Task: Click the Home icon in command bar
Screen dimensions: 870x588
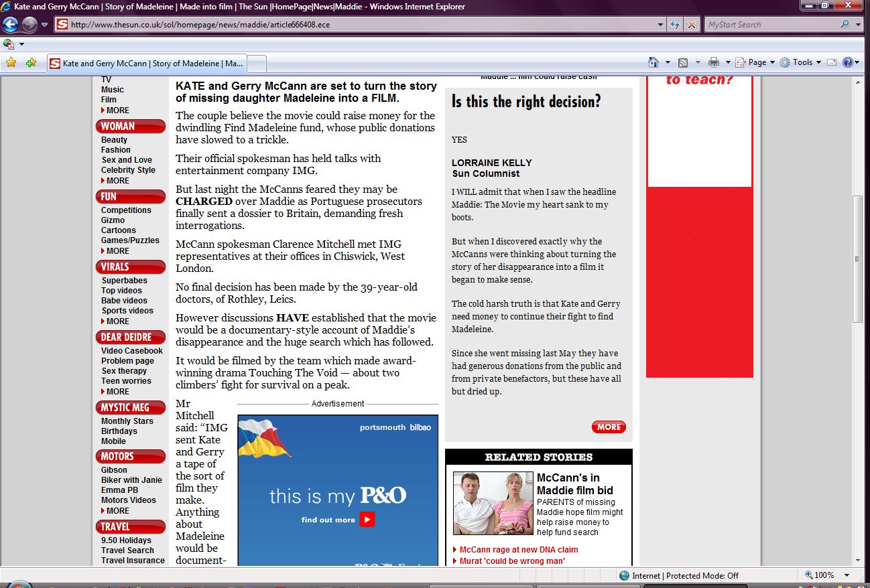Action: [654, 62]
